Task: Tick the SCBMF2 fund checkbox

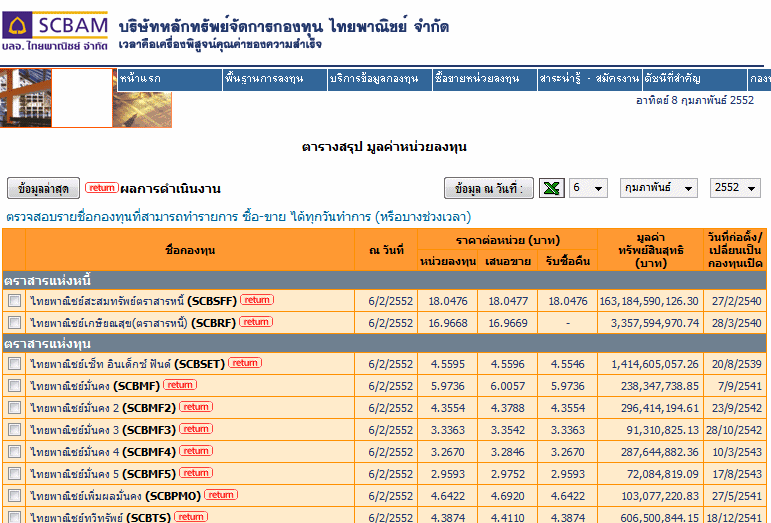Action: [14, 407]
